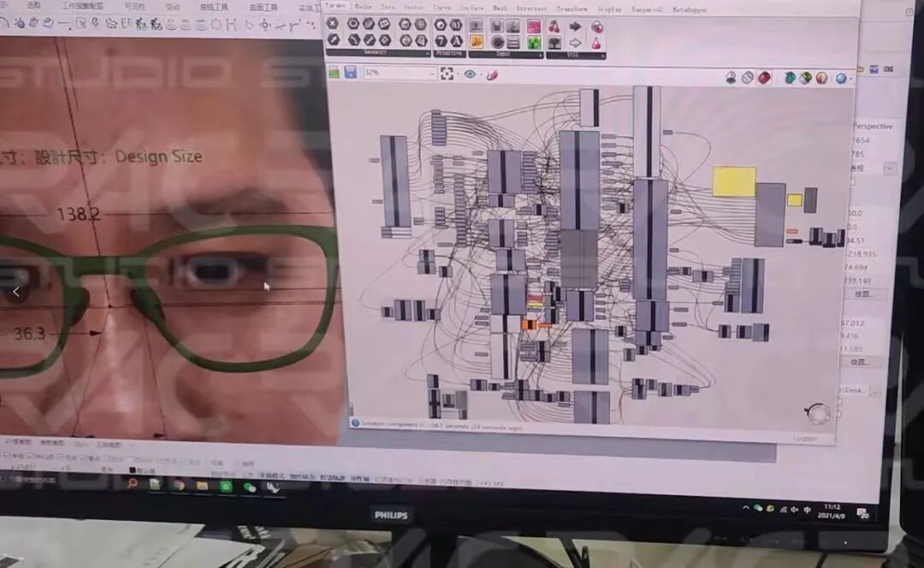Select the black arrow Relay icon
924x568 pixels.
(575, 27)
